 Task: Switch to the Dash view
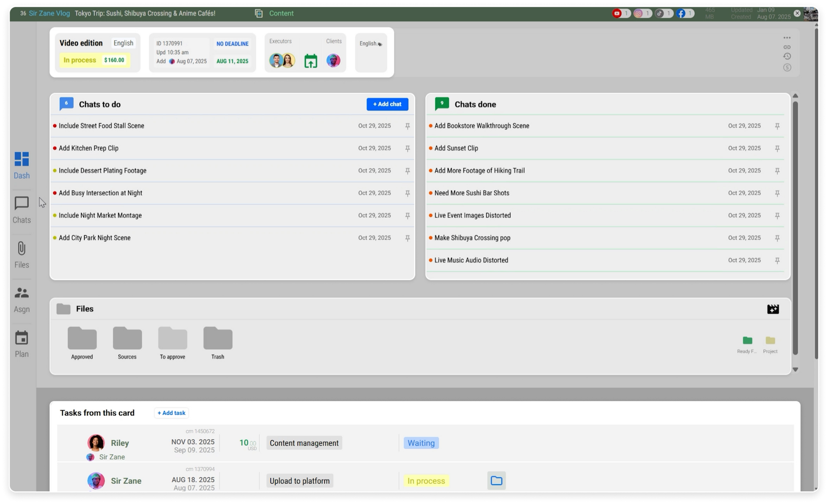coord(21,165)
